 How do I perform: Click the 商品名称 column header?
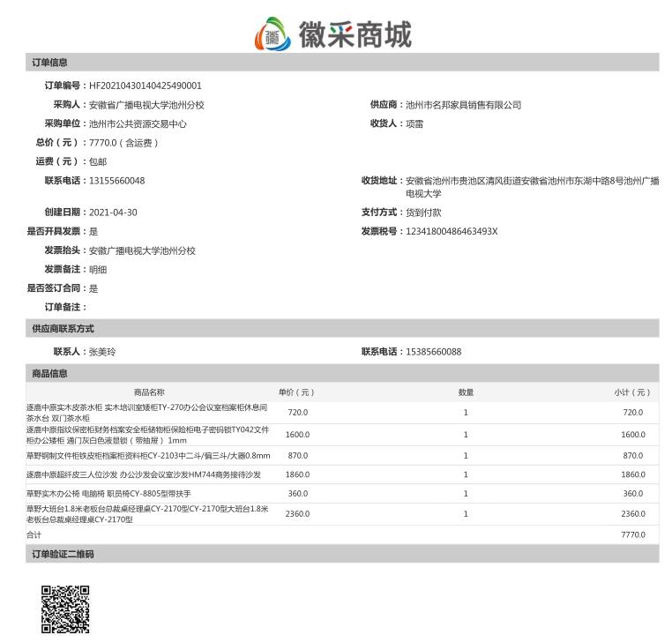click(x=149, y=392)
